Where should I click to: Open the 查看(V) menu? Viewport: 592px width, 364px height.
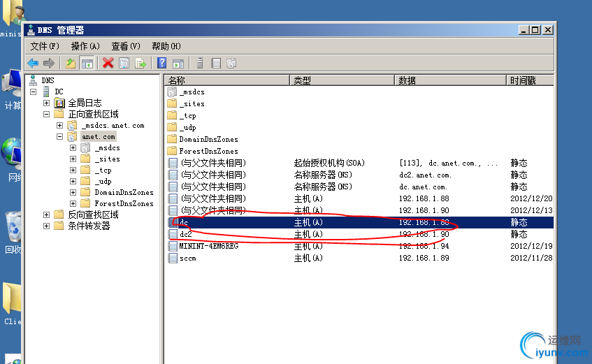tap(126, 46)
